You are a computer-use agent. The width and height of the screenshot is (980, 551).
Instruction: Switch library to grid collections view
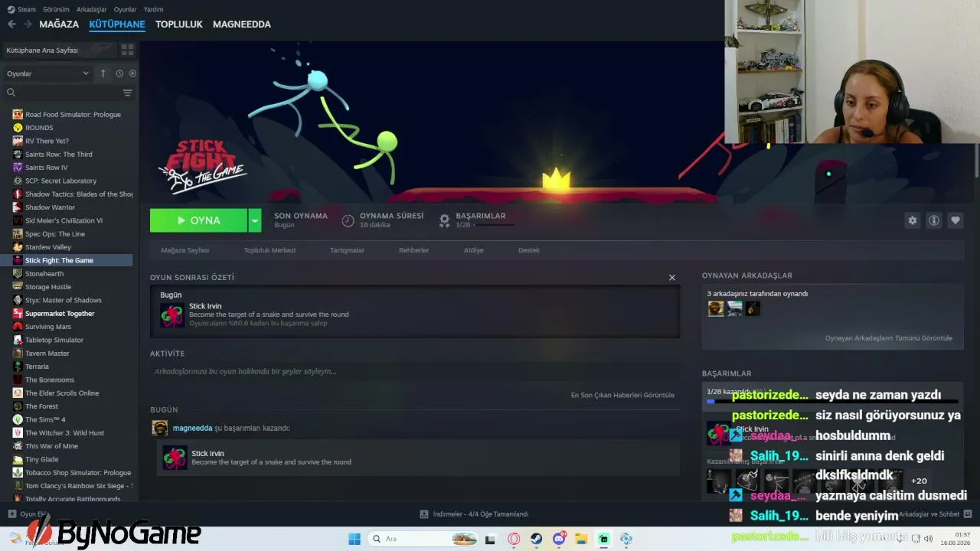point(127,50)
